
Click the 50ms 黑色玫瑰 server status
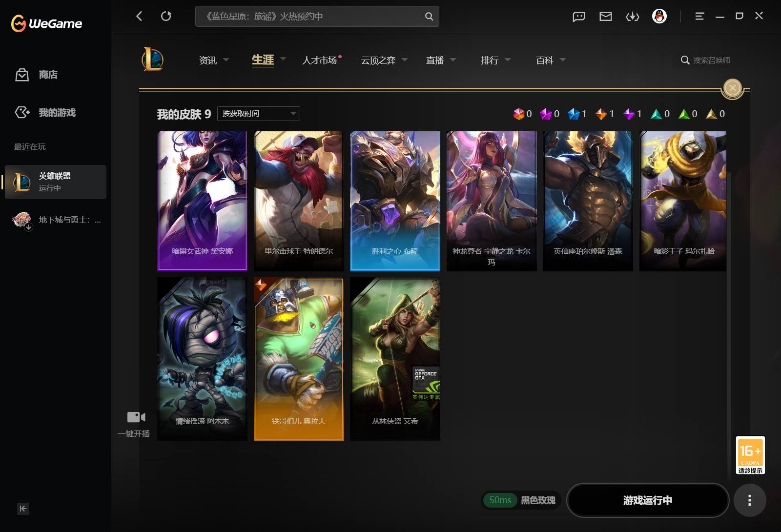[521, 500]
